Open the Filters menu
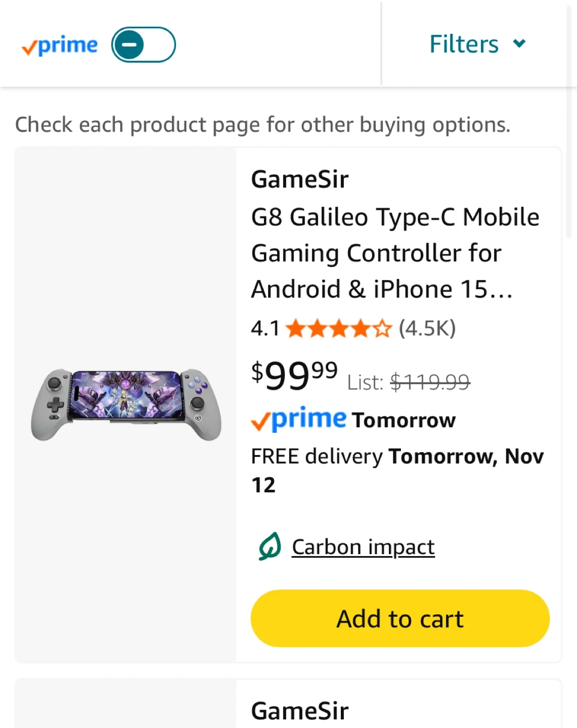This screenshot has height=728, width=577. [x=464, y=44]
